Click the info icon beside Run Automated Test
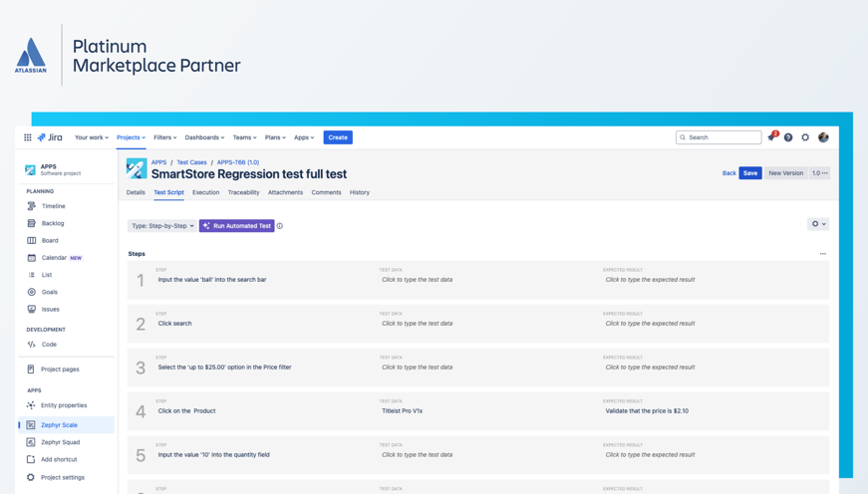The image size is (868, 494). point(280,226)
